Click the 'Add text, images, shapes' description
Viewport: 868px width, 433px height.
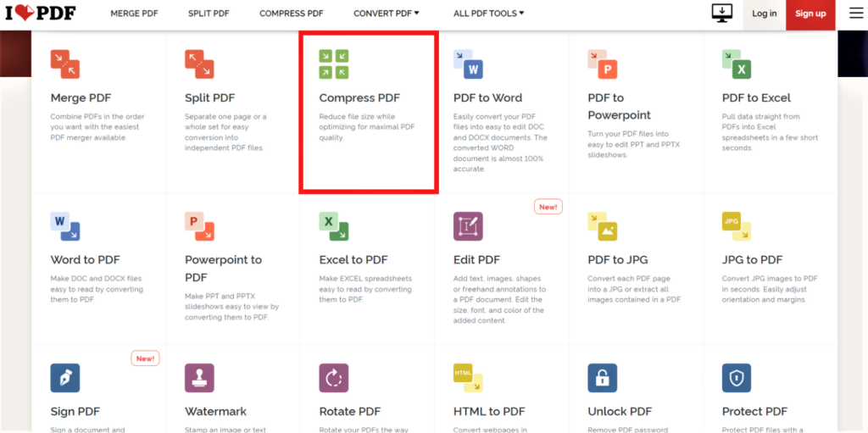tap(500, 300)
